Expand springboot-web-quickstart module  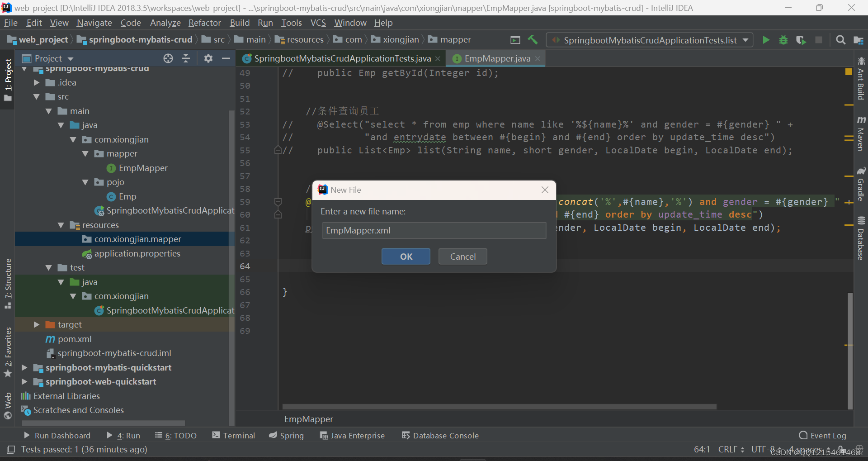tap(24, 381)
